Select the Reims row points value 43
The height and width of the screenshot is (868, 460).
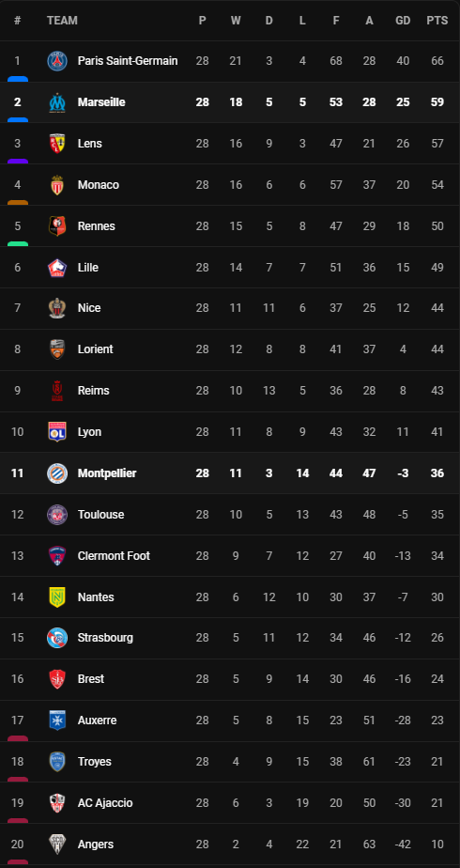437,390
